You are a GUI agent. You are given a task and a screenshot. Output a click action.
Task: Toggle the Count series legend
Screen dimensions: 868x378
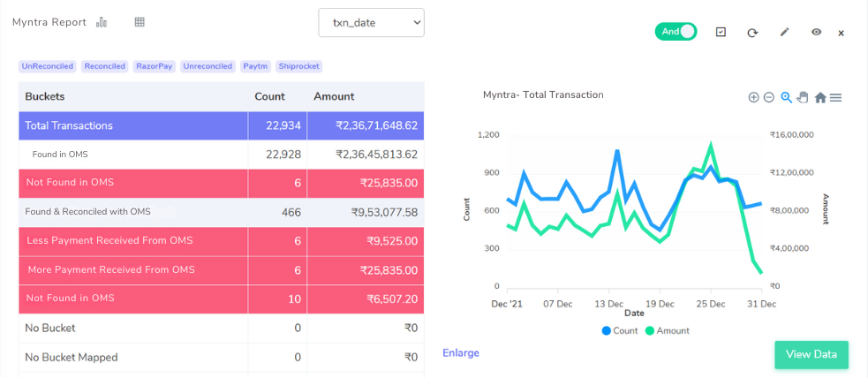pos(620,330)
